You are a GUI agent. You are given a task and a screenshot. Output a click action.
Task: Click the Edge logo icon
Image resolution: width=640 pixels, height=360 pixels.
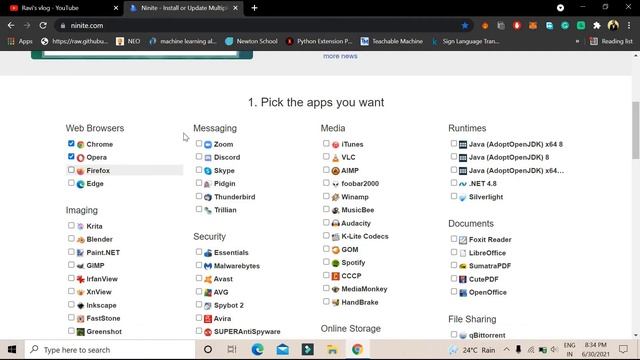point(81,184)
